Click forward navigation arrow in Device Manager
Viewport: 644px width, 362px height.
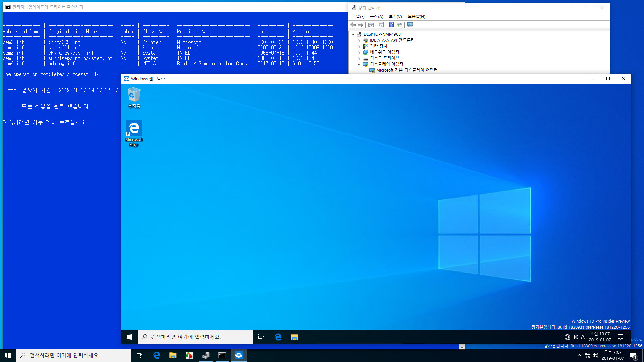point(361,25)
